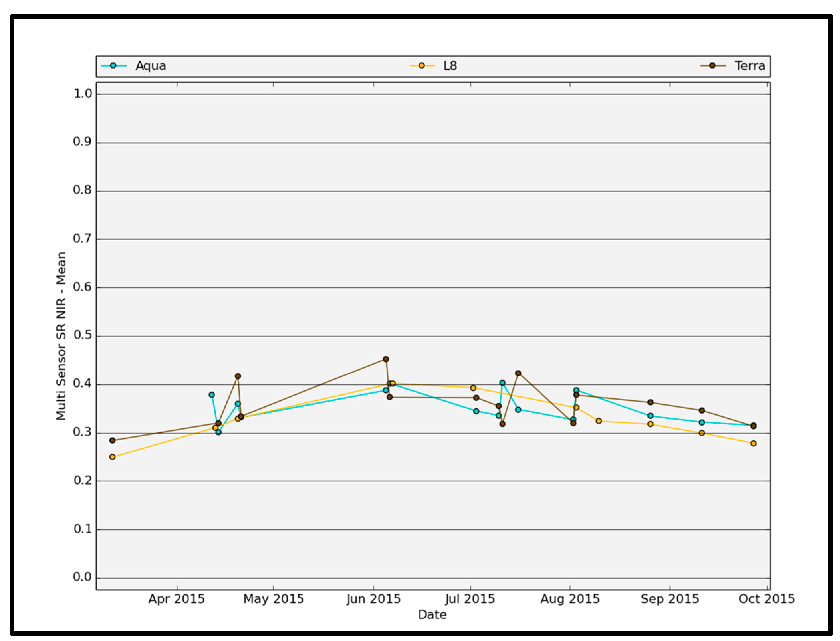This screenshot has width=840, height=641.
Task: Click the Oct 2015 x-axis tick label
Action: coord(766,599)
